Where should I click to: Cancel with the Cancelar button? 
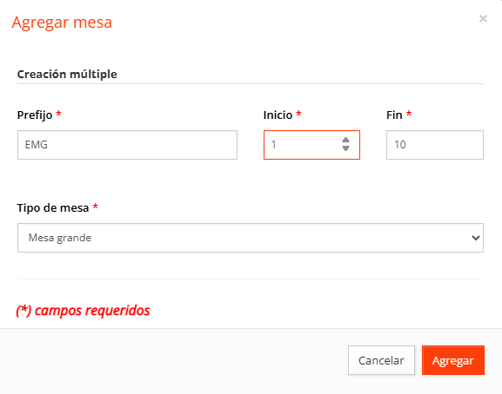click(381, 360)
